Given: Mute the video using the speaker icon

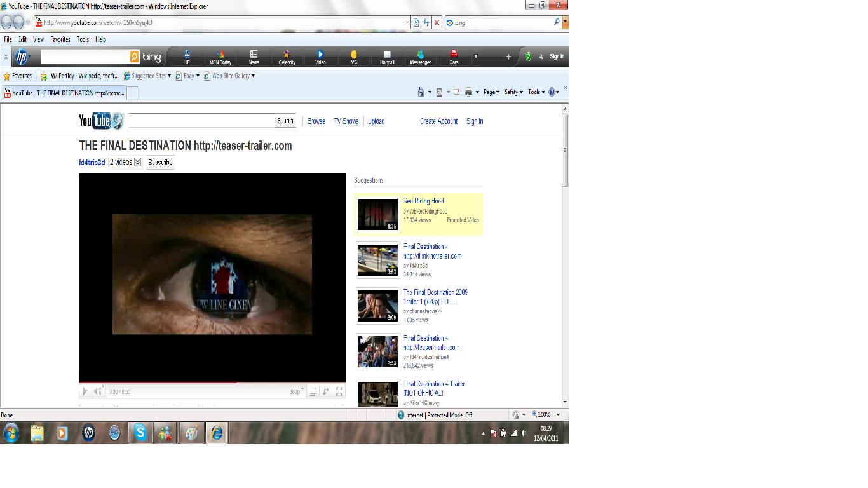Looking at the screenshot, I should [x=98, y=391].
